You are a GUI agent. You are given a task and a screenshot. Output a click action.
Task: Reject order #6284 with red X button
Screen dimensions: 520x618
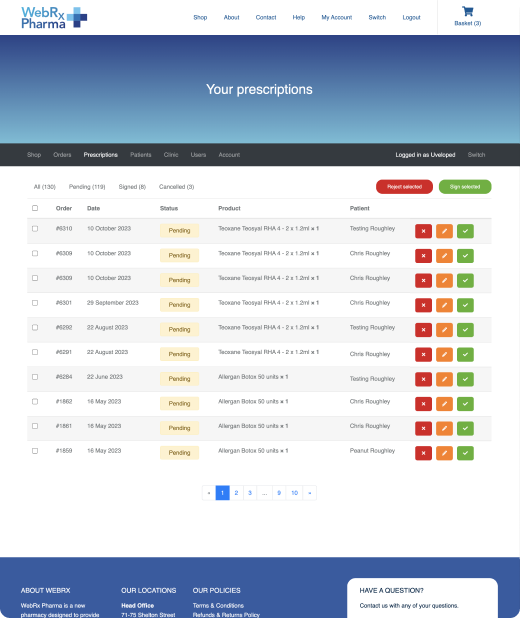(x=423, y=379)
